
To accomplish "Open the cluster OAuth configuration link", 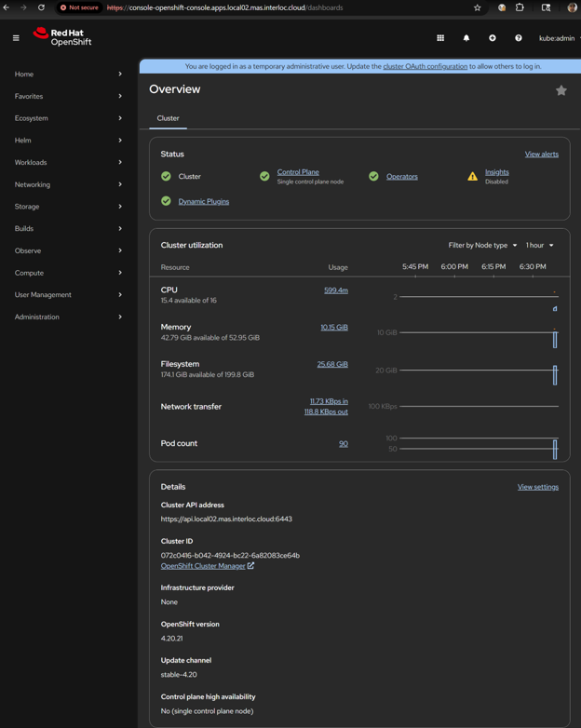I will click(x=425, y=66).
